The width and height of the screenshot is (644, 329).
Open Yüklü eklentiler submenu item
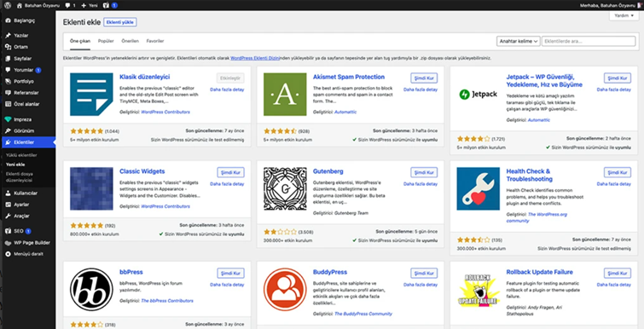(x=21, y=155)
